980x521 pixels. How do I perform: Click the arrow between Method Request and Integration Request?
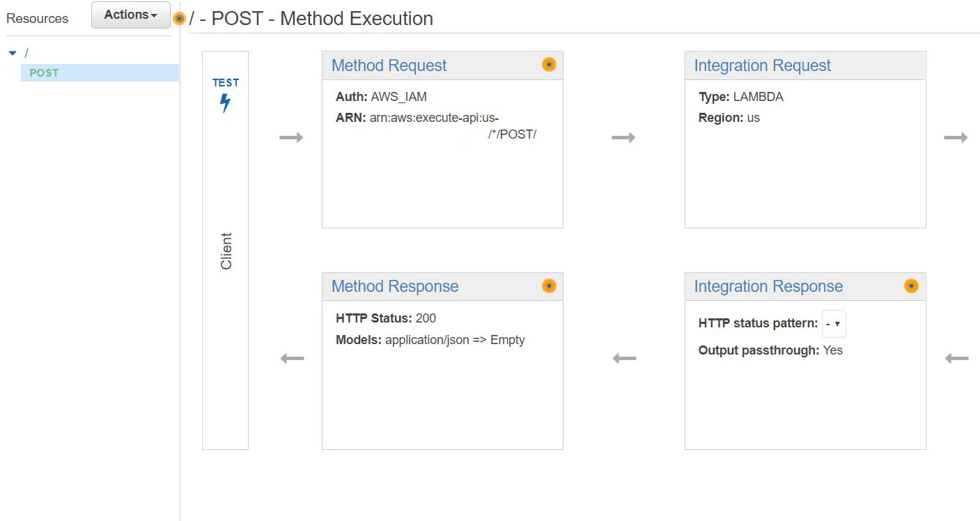click(x=623, y=138)
